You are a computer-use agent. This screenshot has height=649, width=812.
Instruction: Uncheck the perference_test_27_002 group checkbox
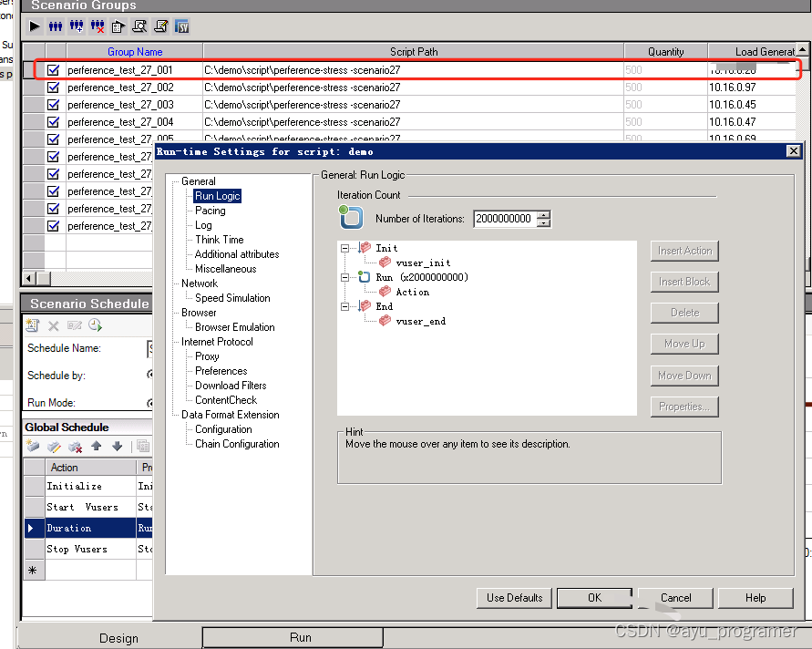(54, 87)
